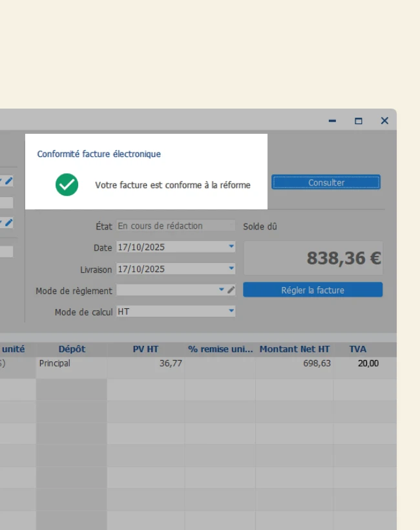420x530 pixels.
Task: Minimize the invoice window
Action: [x=333, y=121]
